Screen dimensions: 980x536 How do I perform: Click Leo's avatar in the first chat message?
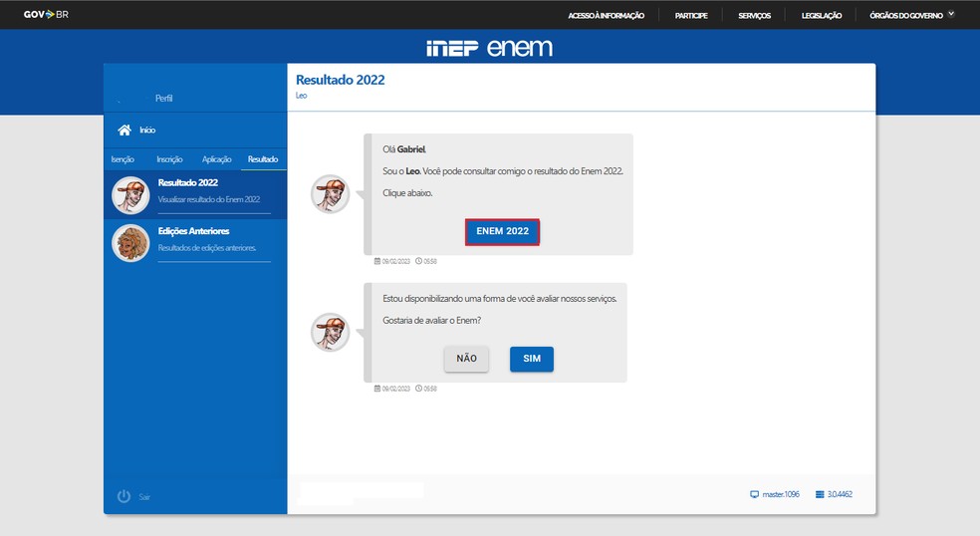[x=331, y=193]
